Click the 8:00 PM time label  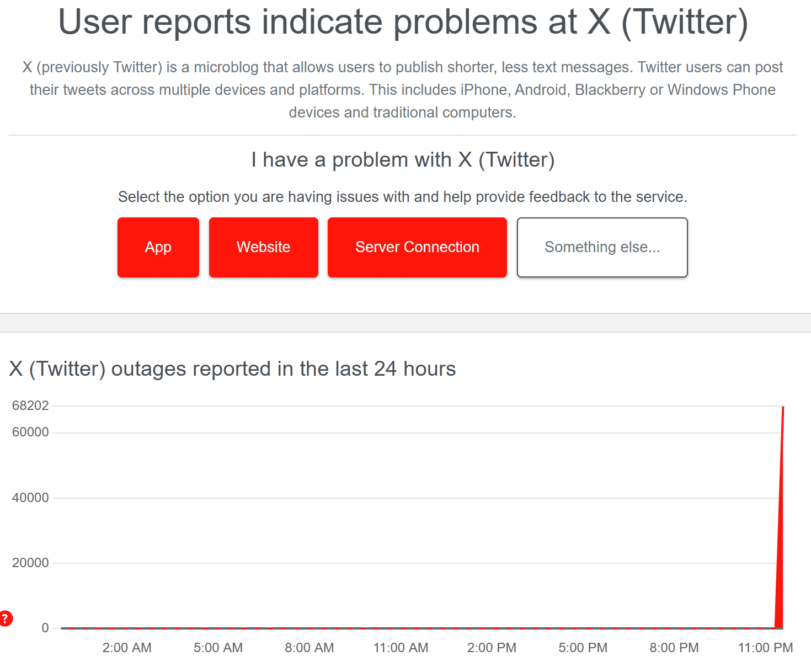point(674,648)
